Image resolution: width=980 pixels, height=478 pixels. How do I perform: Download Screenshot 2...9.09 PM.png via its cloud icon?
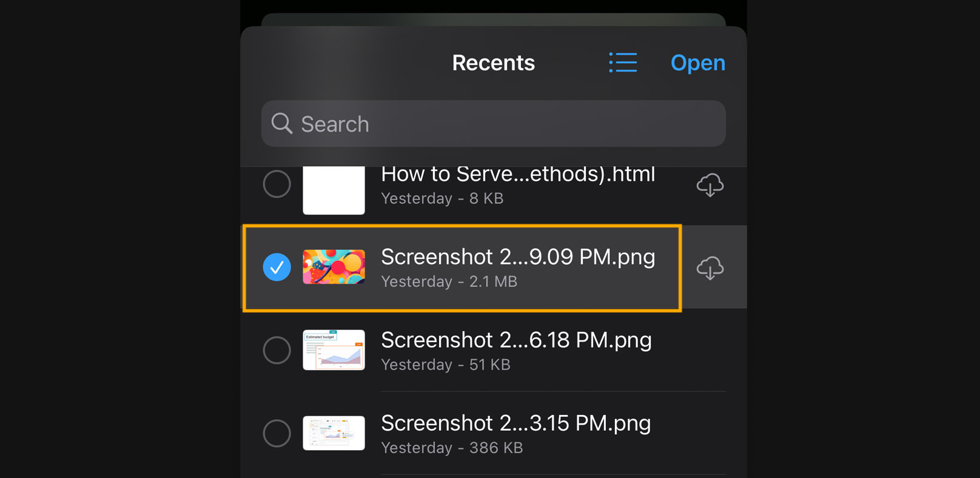[710, 268]
